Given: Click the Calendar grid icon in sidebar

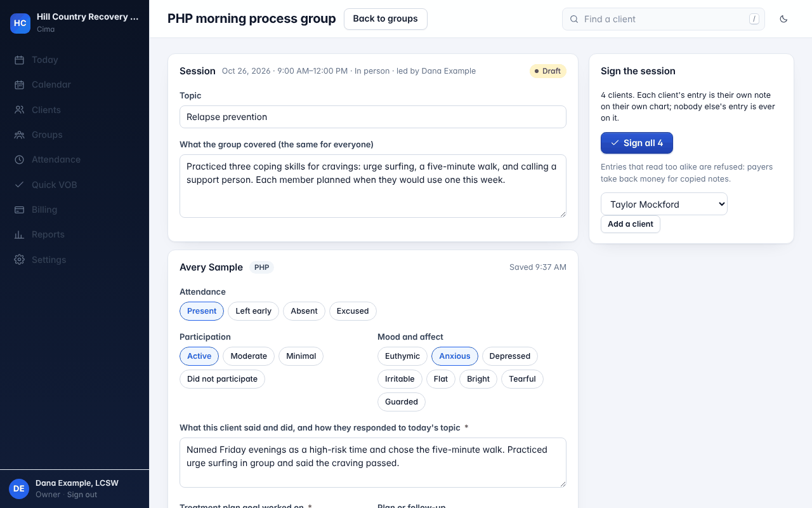Looking at the screenshot, I should 20,84.
